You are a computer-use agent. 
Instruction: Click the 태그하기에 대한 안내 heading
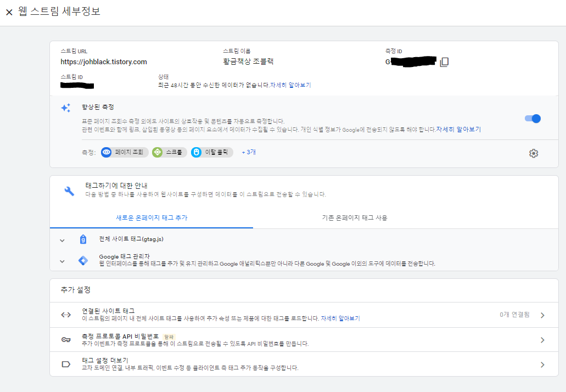(x=116, y=186)
